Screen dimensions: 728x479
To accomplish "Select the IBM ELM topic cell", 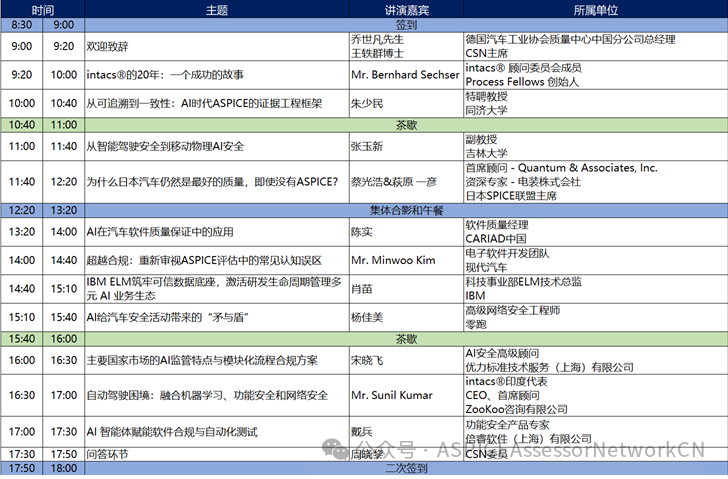I will click(x=217, y=289).
